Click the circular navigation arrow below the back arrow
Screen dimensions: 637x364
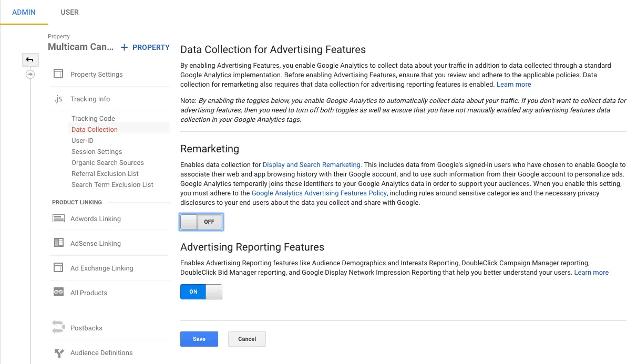point(30,74)
